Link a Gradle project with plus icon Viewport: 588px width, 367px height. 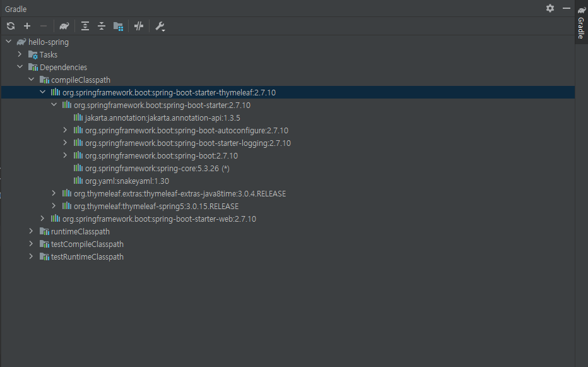(x=27, y=26)
